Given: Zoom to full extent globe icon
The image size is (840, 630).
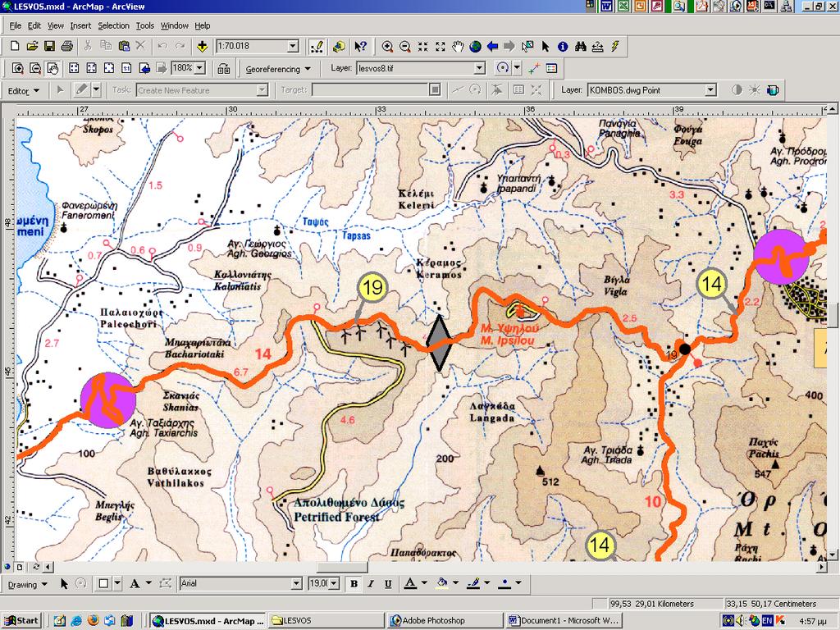Looking at the screenshot, I should (x=475, y=47).
